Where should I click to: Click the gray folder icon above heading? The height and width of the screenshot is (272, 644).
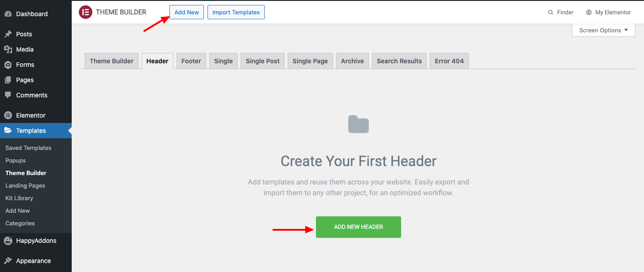tap(359, 124)
